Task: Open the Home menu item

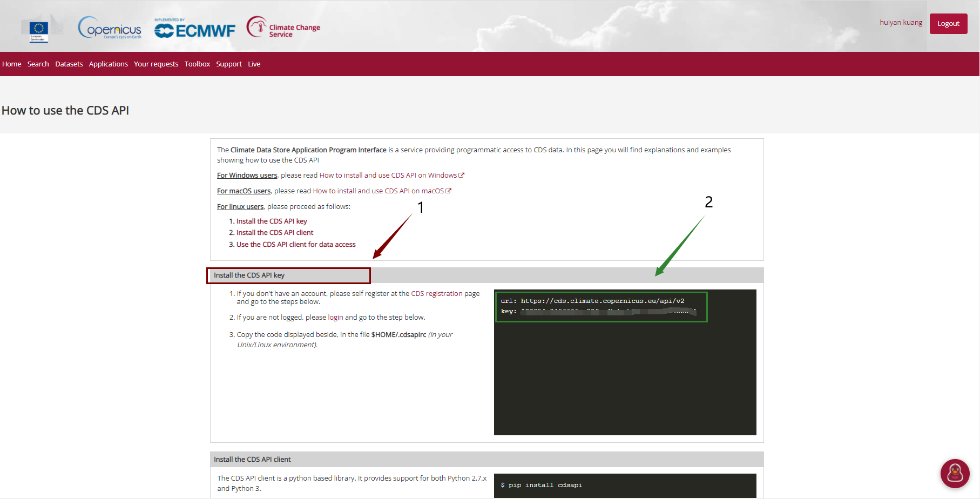Action: tap(11, 64)
